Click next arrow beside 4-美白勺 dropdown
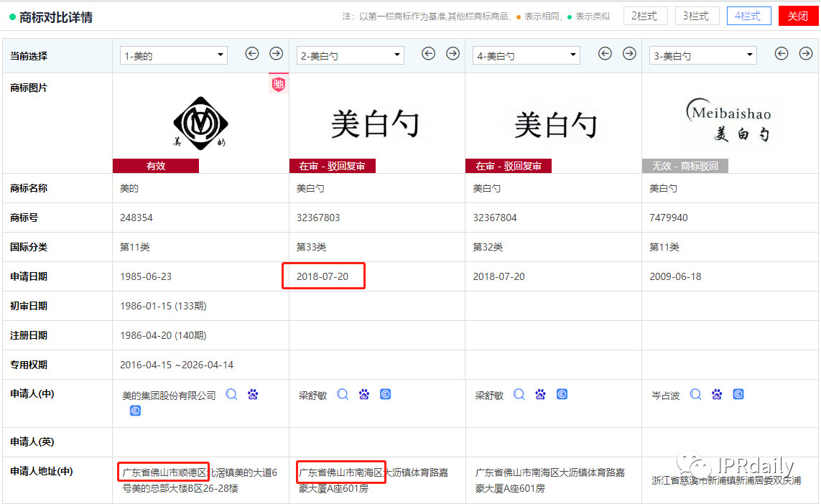Image resolution: width=821 pixels, height=504 pixels. [628, 53]
